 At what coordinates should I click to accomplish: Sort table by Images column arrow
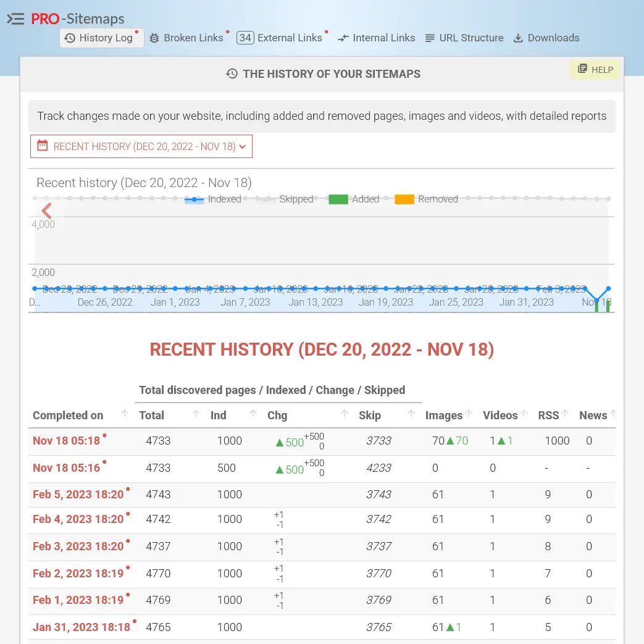(469, 414)
